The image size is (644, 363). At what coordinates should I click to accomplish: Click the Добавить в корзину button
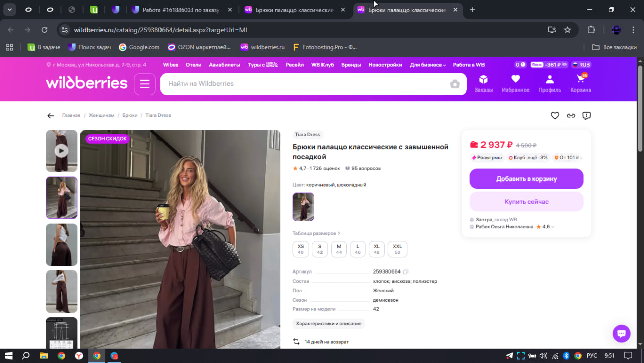click(x=526, y=179)
